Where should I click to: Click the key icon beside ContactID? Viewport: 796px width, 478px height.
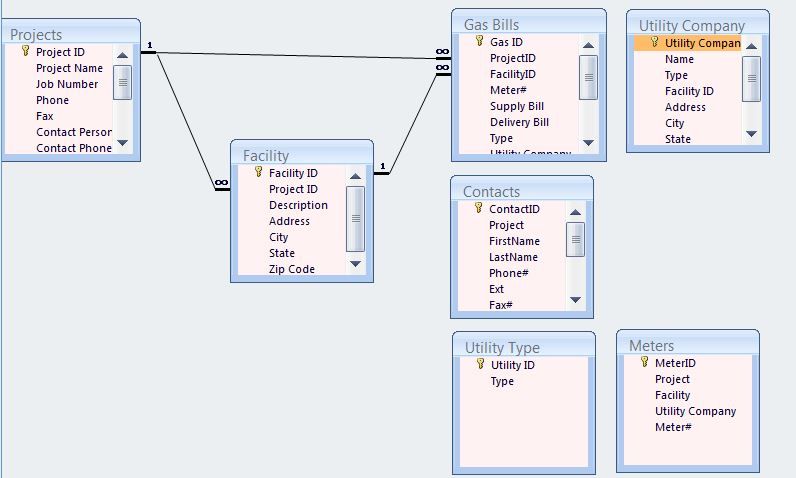(478, 209)
